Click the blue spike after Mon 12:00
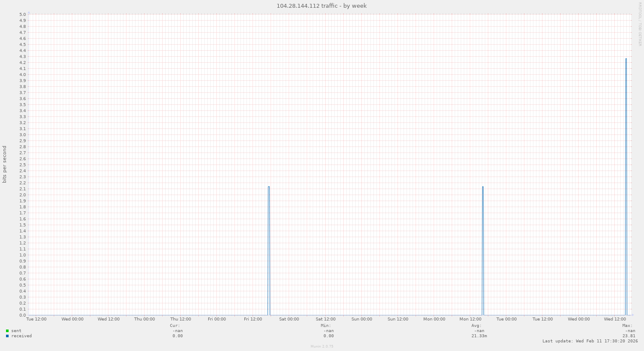 [483, 250]
